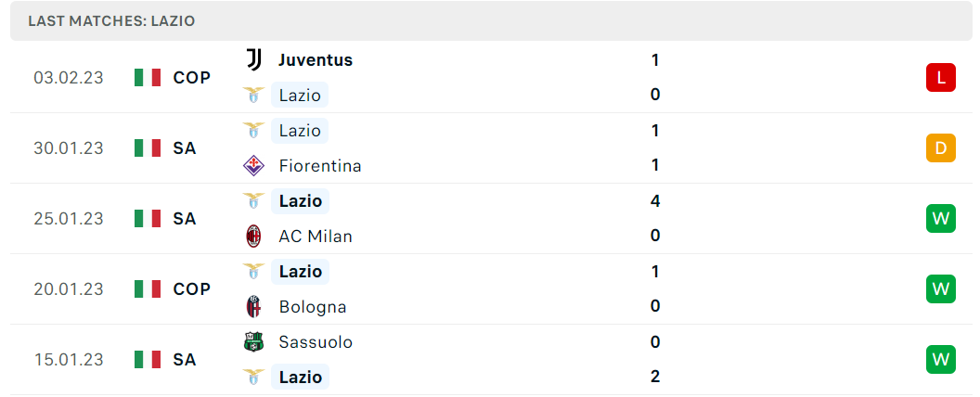980x397 pixels.
Task: Open the Bologna team link
Action: click(x=313, y=307)
